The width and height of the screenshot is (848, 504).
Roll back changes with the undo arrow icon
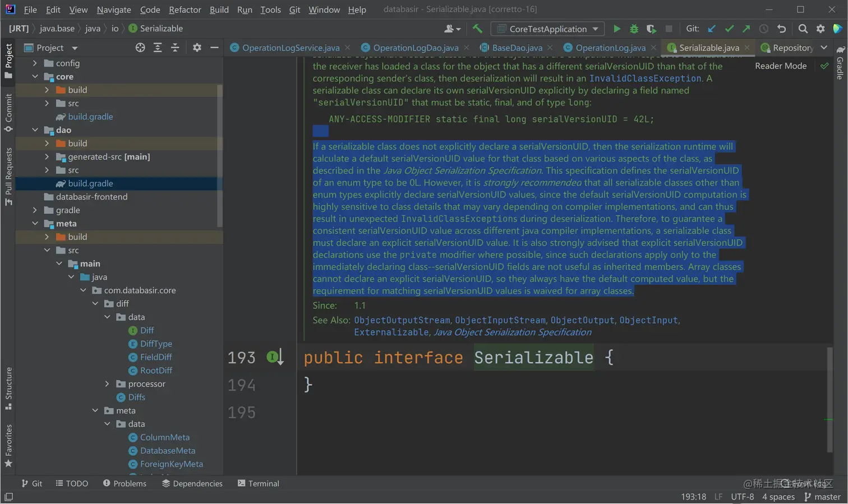click(x=781, y=29)
